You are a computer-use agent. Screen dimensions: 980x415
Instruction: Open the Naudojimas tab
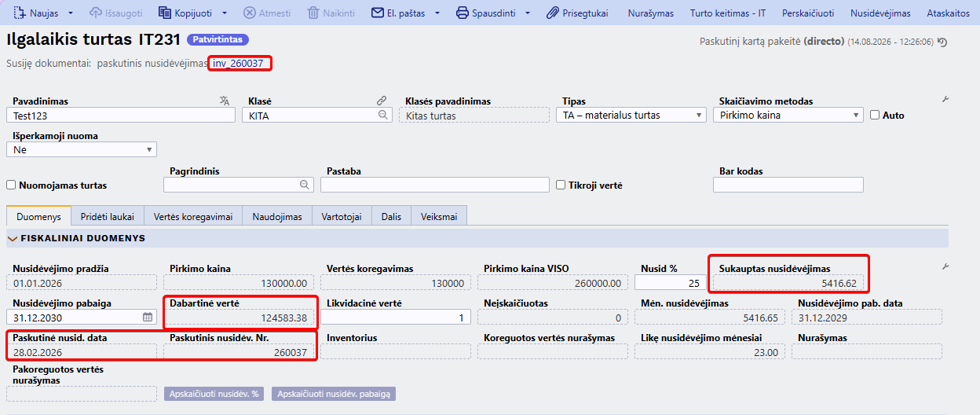tap(277, 216)
